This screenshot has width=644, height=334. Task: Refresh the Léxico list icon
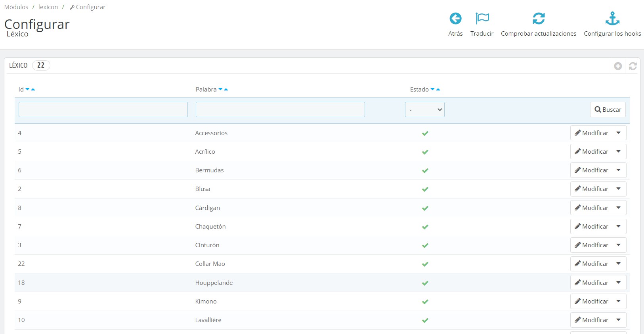633,66
